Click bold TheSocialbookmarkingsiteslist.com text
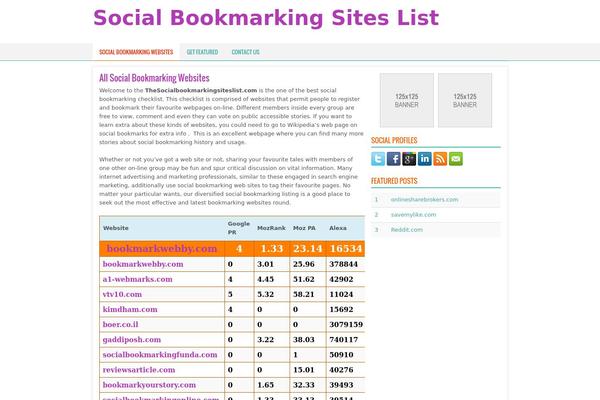The width and height of the screenshot is (600, 400). [x=201, y=90]
